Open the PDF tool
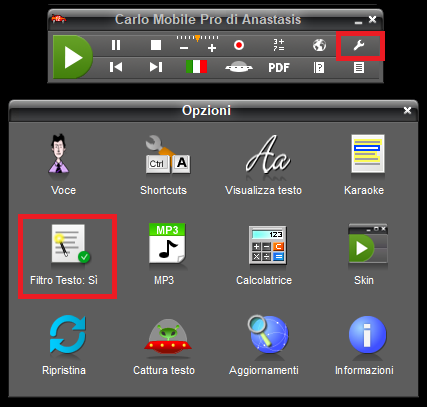427x407 pixels. click(279, 68)
